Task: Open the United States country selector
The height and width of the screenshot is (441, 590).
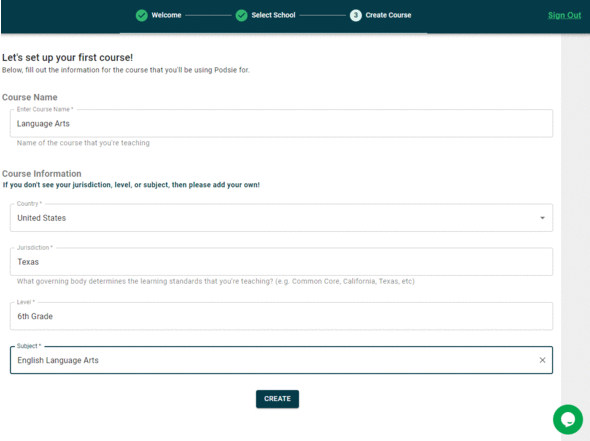Action: [281, 218]
